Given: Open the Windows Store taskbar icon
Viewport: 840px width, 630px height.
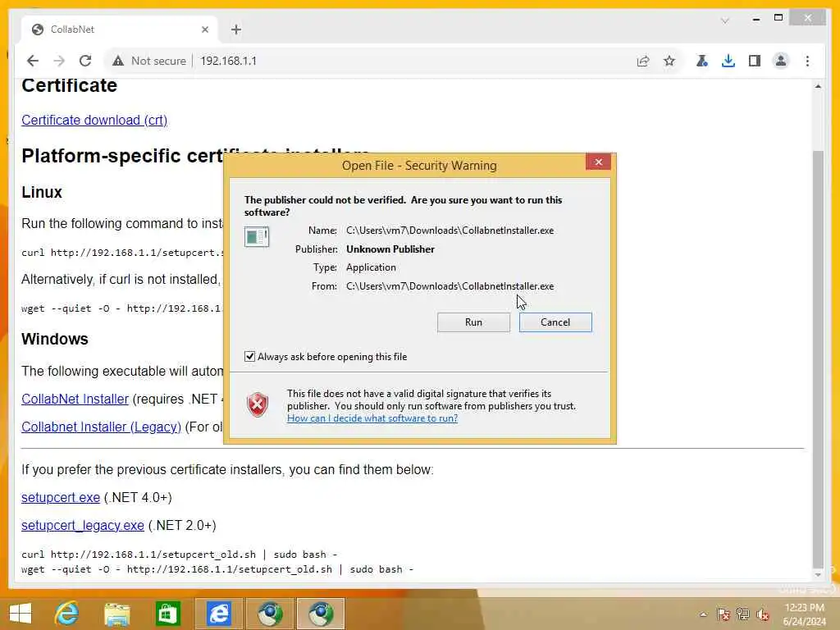Looking at the screenshot, I should (x=167, y=614).
